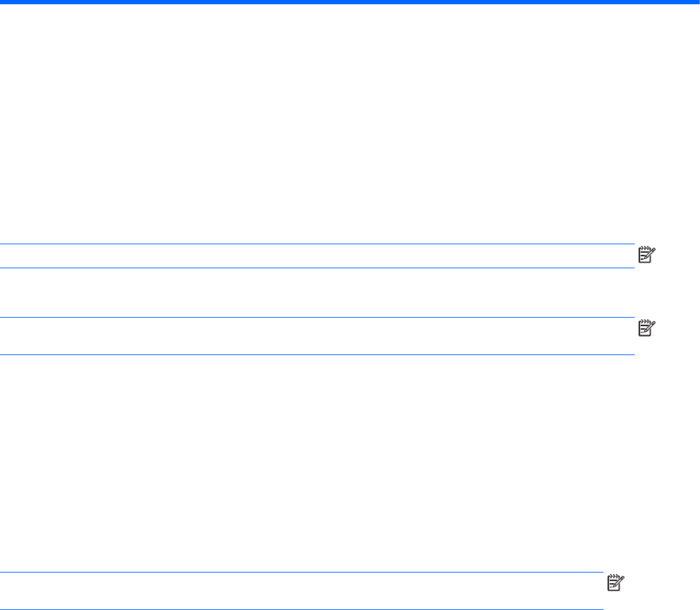
Task: Click the left end of the top blue bar
Action: (4, 2)
